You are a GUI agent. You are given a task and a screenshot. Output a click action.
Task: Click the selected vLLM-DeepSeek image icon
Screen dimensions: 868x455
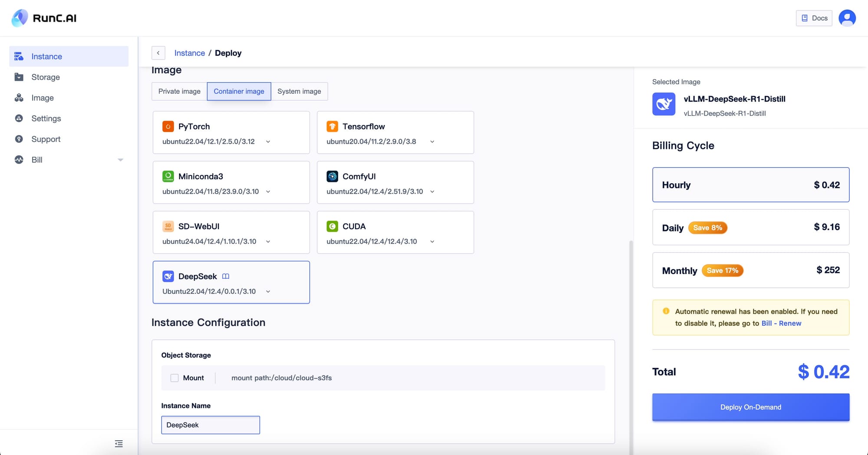(x=664, y=104)
